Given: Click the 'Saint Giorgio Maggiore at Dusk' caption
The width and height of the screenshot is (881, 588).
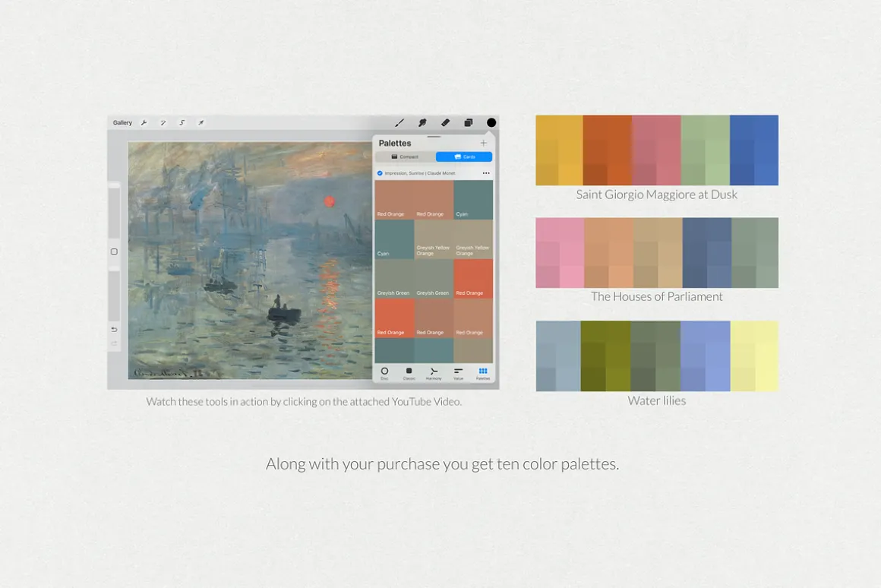Looking at the screenshot, I should coord(656,194).
